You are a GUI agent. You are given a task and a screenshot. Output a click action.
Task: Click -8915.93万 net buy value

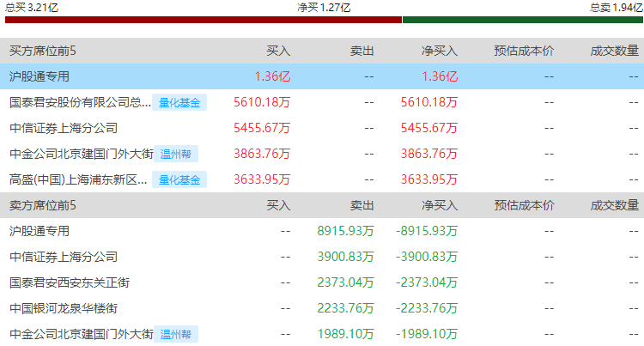(x=427, y=231)
